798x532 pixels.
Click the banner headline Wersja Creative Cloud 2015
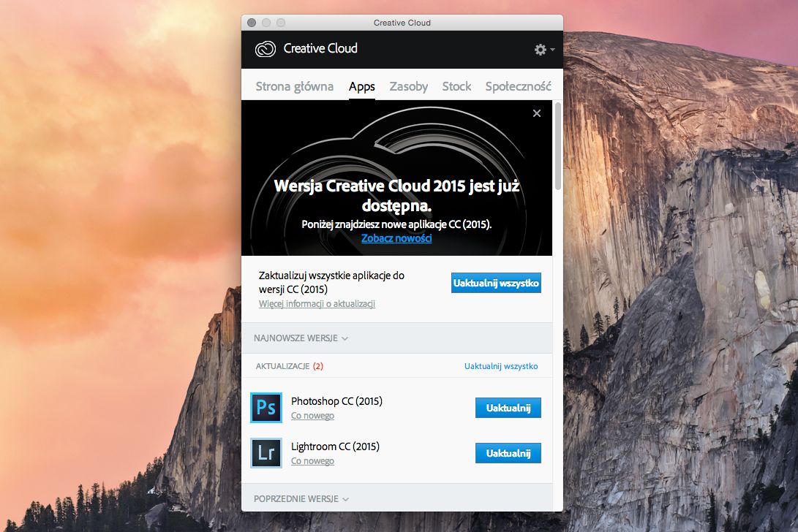pyautogui.click(x=396, y=196)
